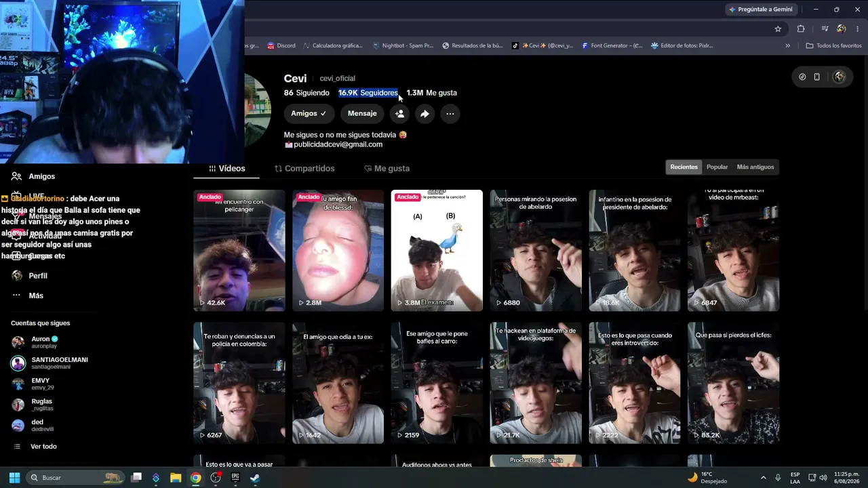The height and width of the screenshot is (488, 868).
Task: Expand hidden bookmarks with the double chevron
Action: (788, 45)
